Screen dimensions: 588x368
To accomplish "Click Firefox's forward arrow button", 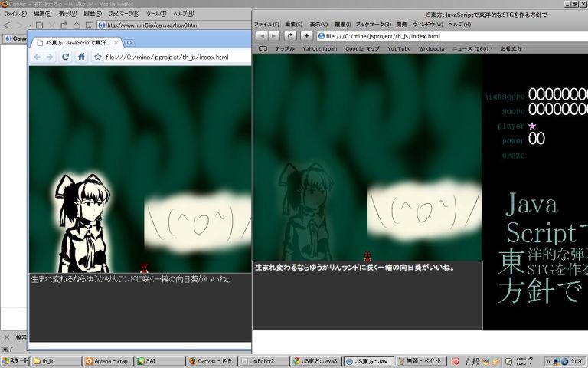I will [x=19, y=25].
